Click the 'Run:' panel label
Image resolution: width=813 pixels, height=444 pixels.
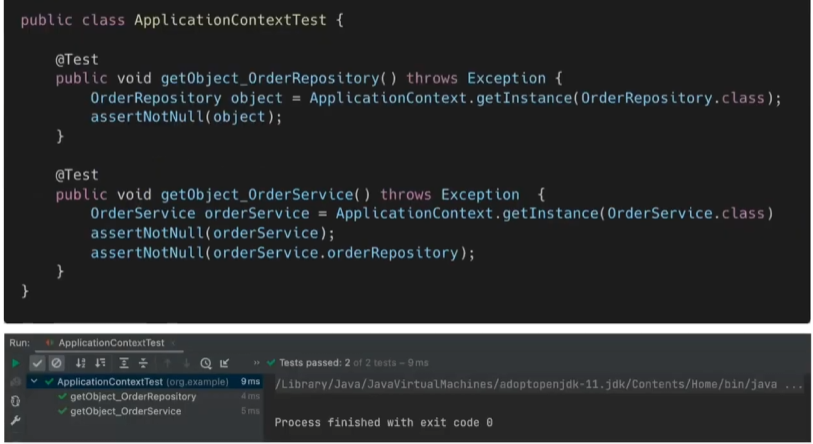pyautogui.click(x=20, y=343)
